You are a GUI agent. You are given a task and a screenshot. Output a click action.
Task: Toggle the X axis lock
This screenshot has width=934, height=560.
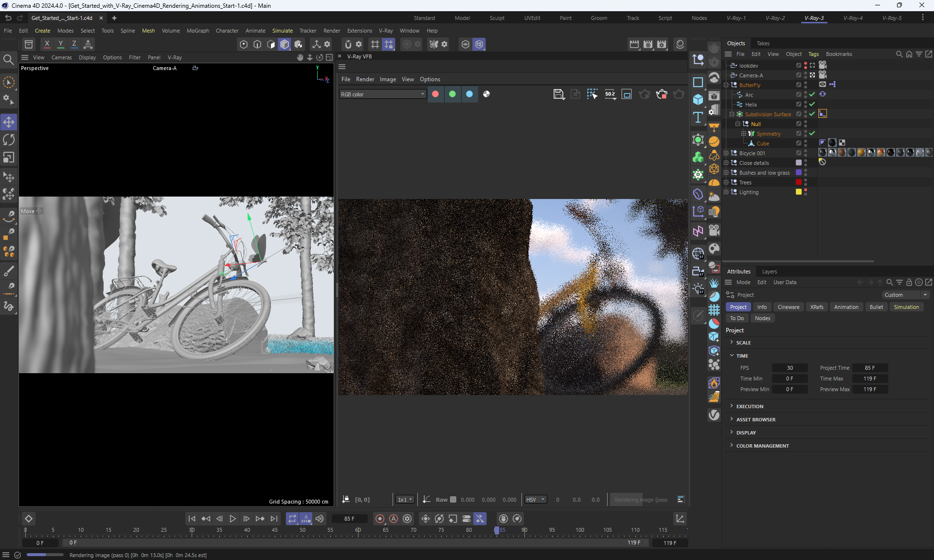pos(47,44)
